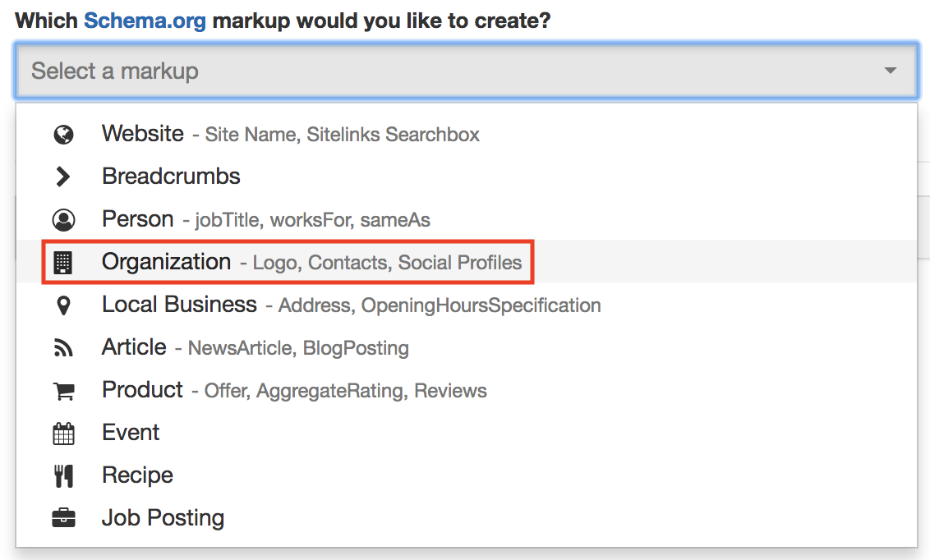Click the globe icon beside Website
The height and width of the screenshot is (560, 930).
pos(63,135)
